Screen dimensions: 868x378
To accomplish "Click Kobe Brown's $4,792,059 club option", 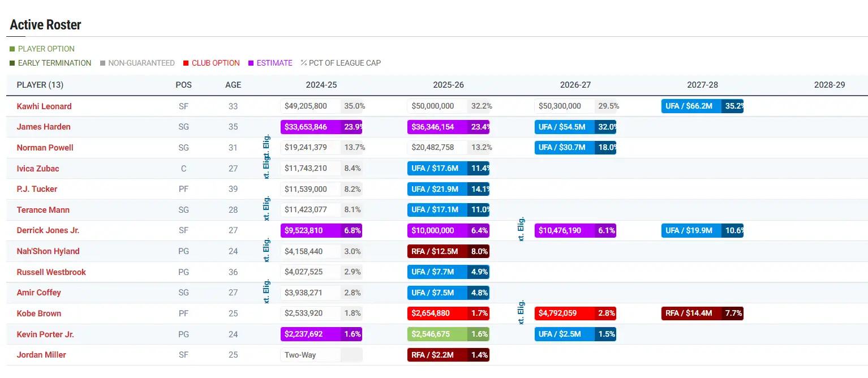I will [x=575, y=313].
